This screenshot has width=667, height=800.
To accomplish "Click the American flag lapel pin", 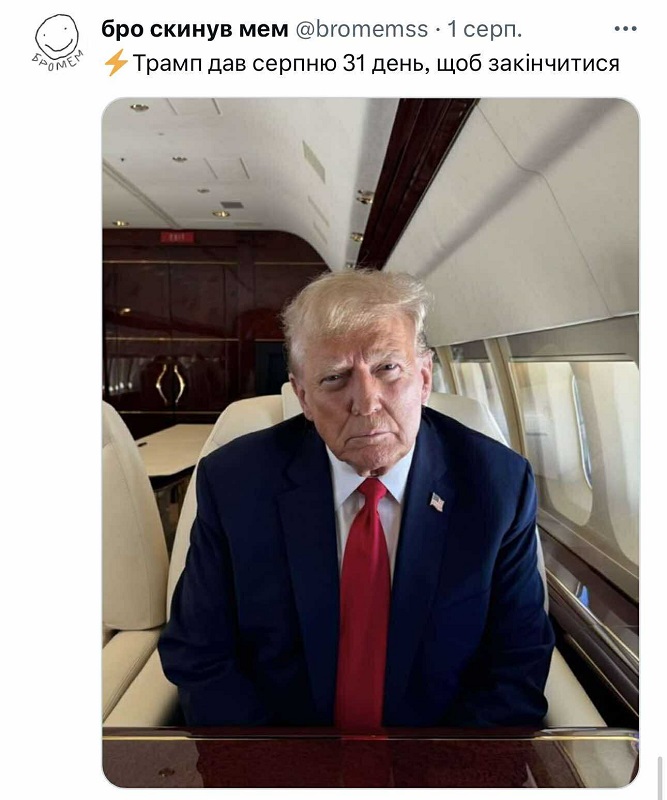I will [437, 502].
